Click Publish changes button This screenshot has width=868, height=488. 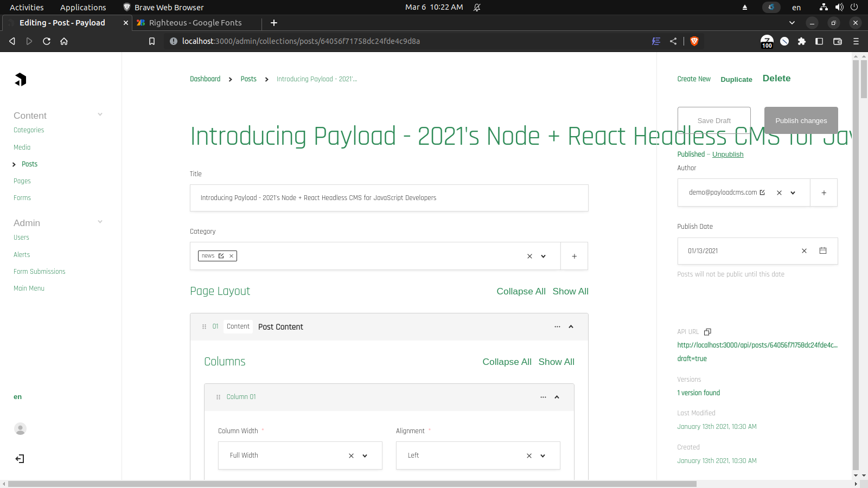click(x=801, y=120)
